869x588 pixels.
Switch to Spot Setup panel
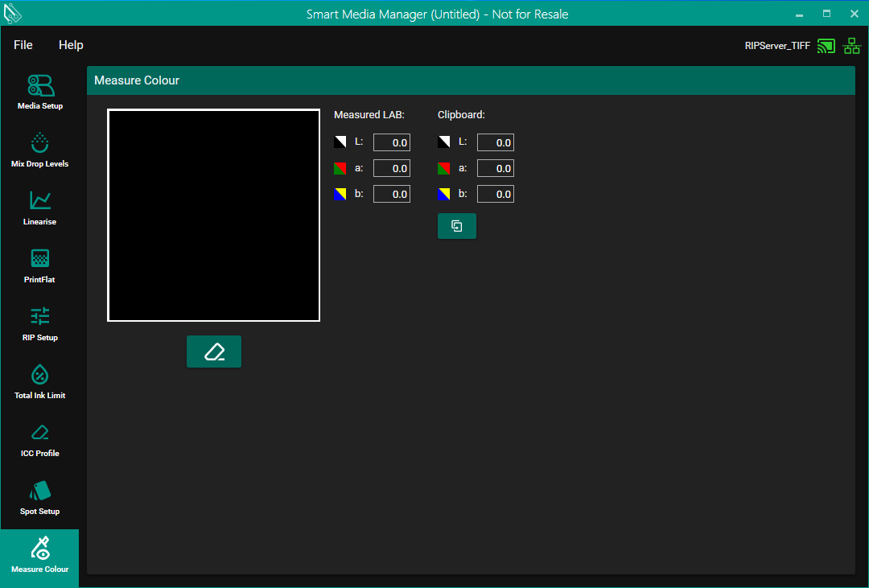[x=39, y=497]
